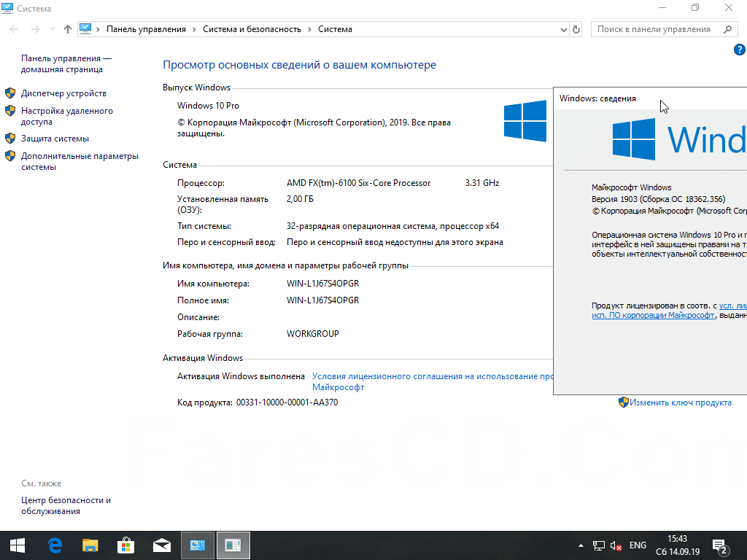
Task: Click 'Изменить ключ продукта' link
Action: pos(681,402)
